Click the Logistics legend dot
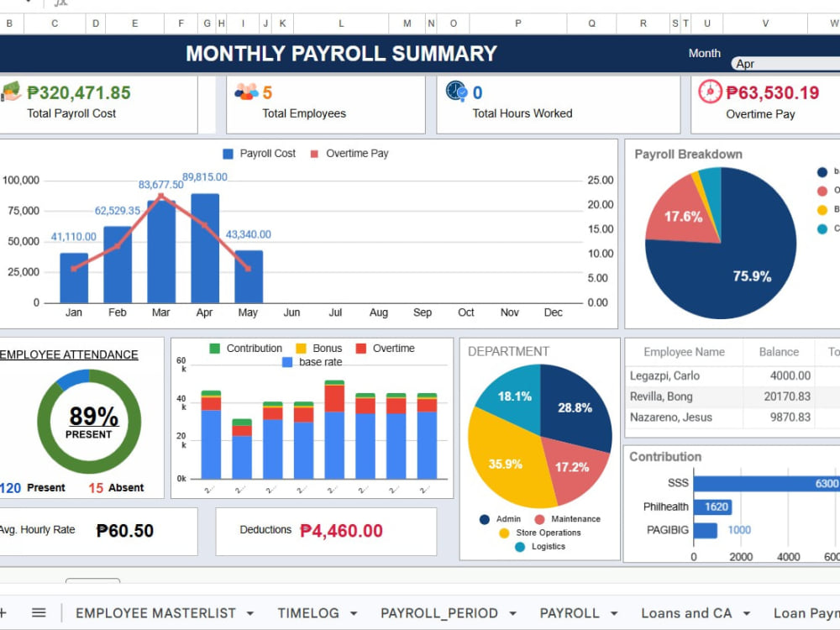This screenshot has height=630, width=840. (520, 547)
